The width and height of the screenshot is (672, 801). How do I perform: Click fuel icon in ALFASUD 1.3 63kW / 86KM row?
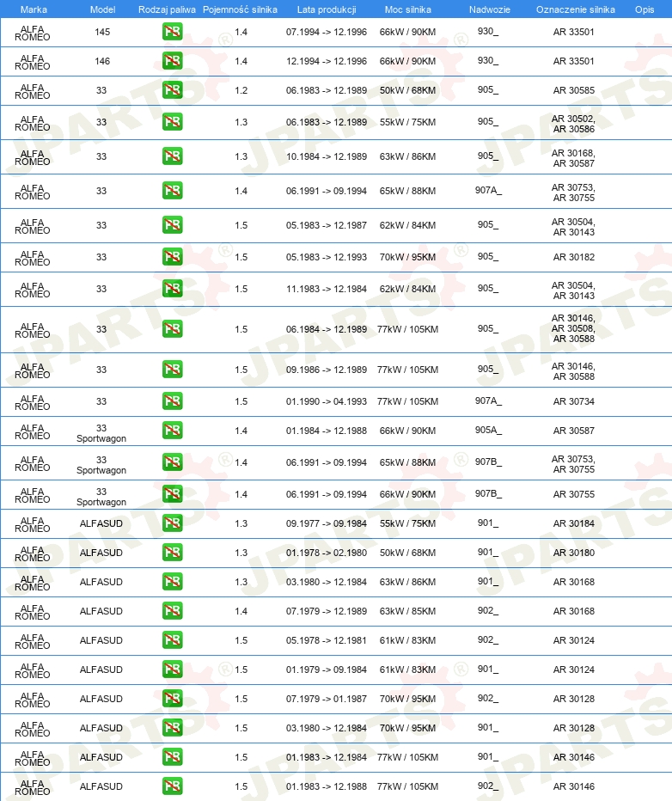point(173,581)
